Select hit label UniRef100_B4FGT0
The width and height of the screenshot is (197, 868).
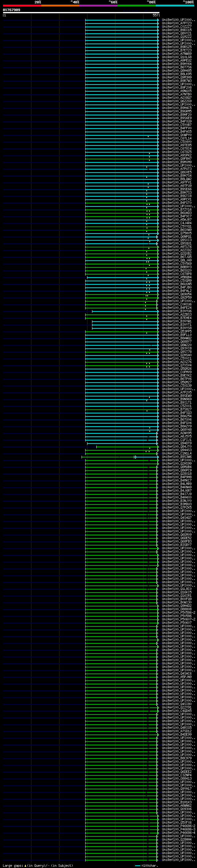[x=176, y=203]
